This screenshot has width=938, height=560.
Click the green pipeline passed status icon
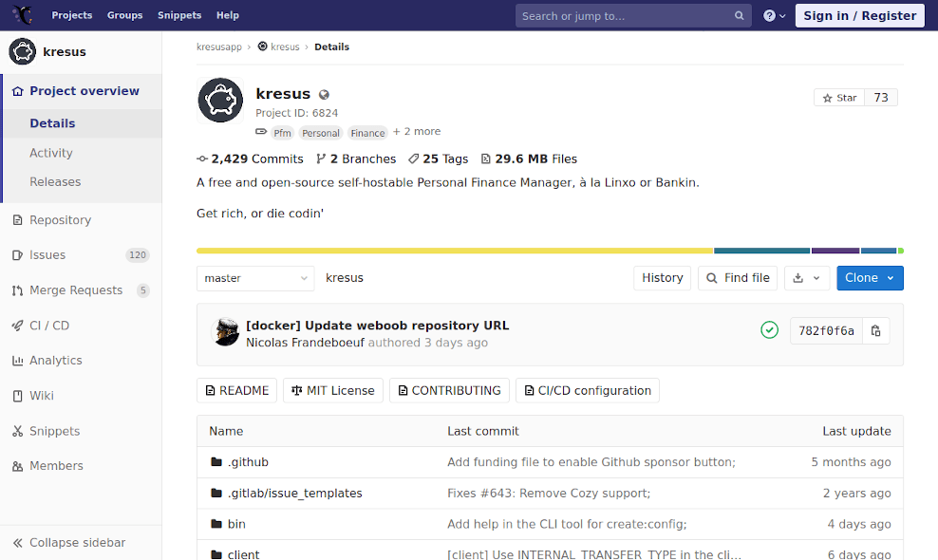pyautogui.click(x=769, y=330)
